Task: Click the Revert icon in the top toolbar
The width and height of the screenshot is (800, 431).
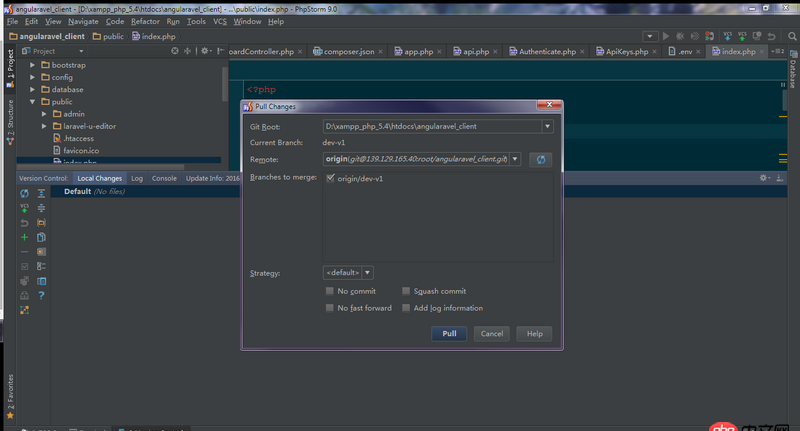Action: 771,36
